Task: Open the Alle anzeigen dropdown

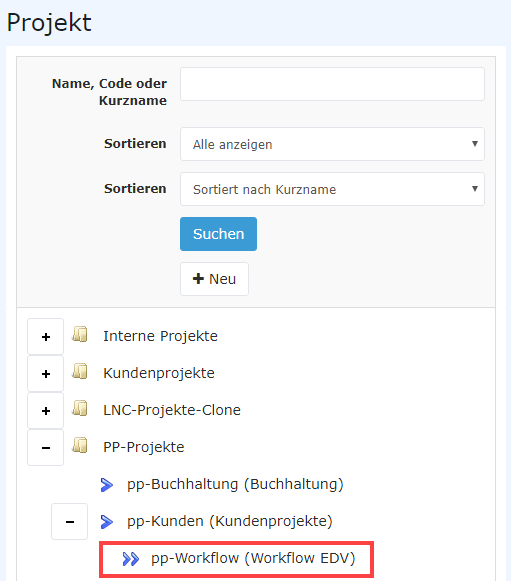Action: (x=332, y=144)
